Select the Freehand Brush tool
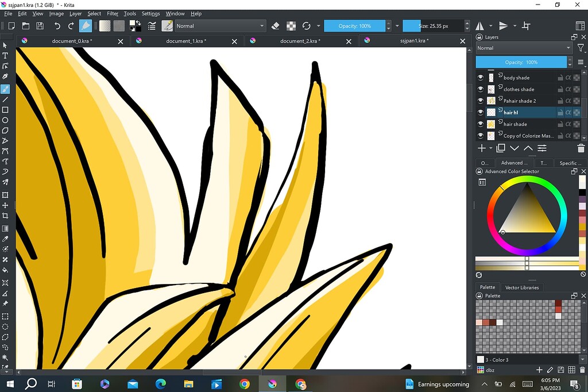The height and width of the screenshot is (392, 588). pyautogui.click(x=5, y=89)
